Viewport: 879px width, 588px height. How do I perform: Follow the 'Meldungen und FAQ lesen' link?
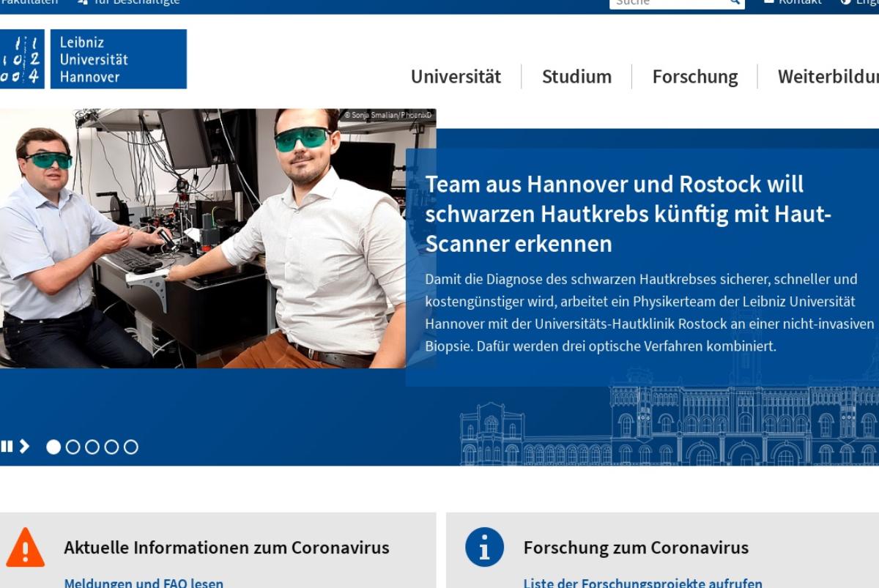144,583
